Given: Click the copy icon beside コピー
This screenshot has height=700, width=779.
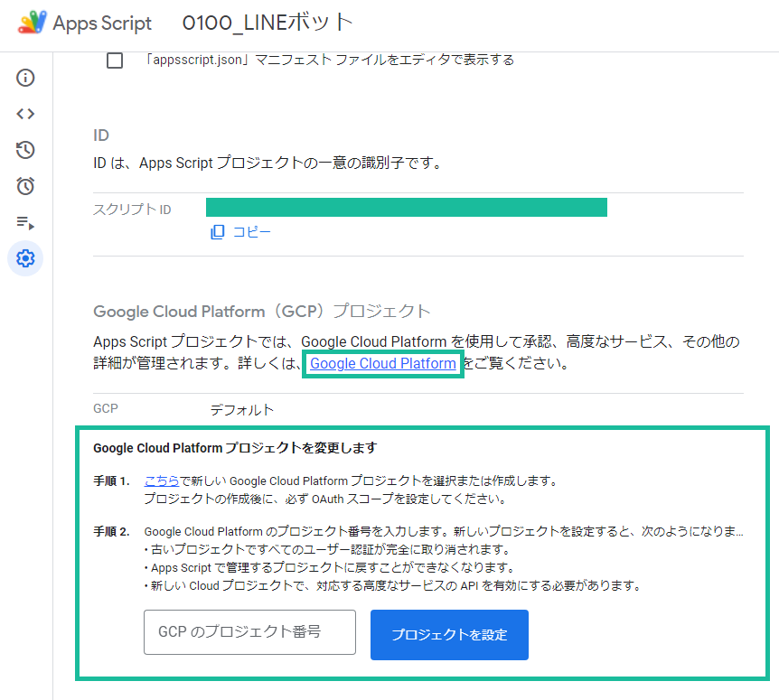Looking at the screenshot, I should click(218, 232).
